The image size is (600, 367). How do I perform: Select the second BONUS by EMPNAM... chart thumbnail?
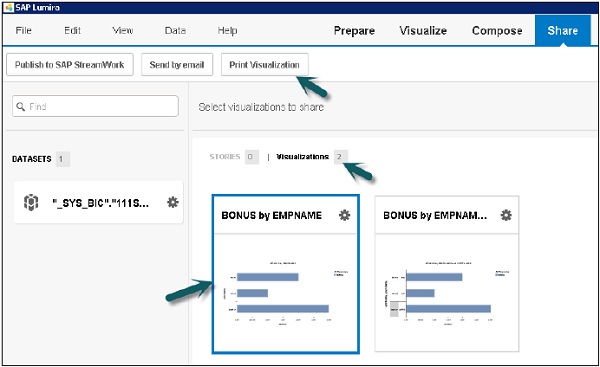coord(447,292)
